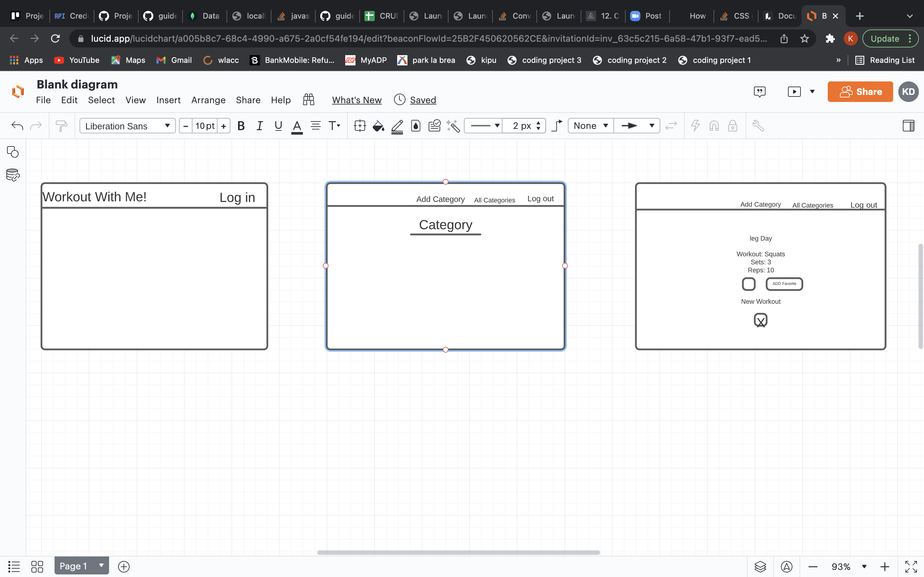
Task: Toggle underline text formatting
Action: click(x=278, y=126)
